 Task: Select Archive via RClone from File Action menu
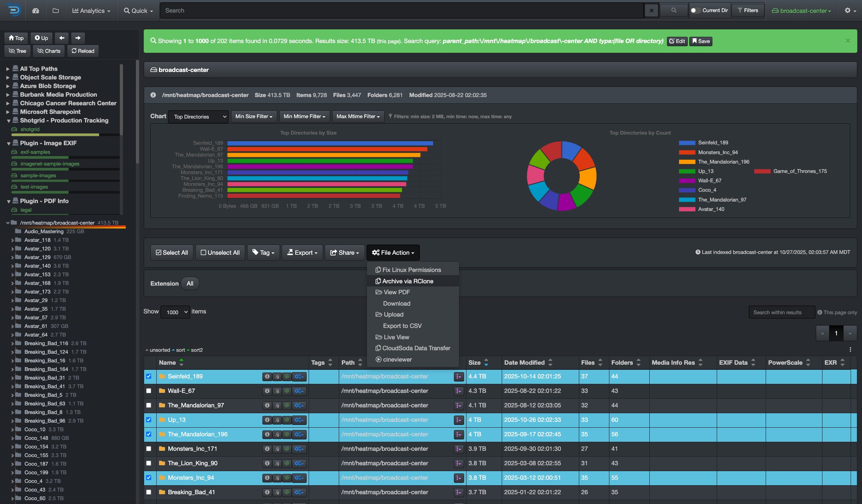pos(407,281)
